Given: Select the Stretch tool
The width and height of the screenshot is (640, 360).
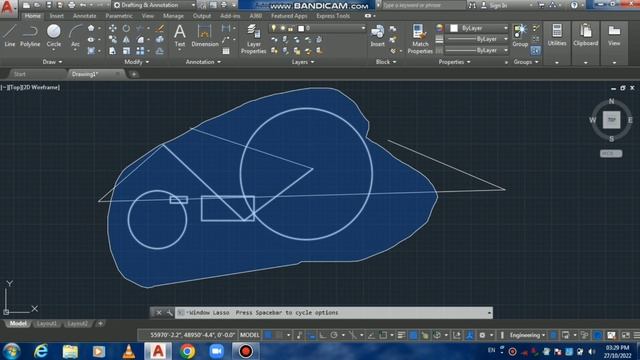Looking at the screenshot, I should (113, 51).
